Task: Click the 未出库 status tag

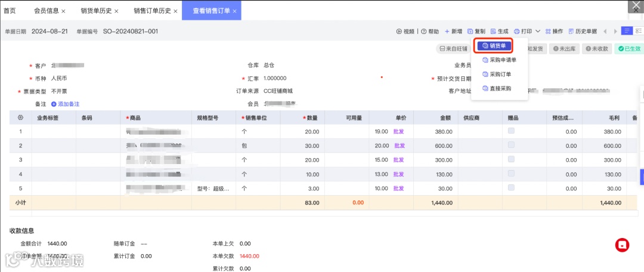Action: coord(564,49)
